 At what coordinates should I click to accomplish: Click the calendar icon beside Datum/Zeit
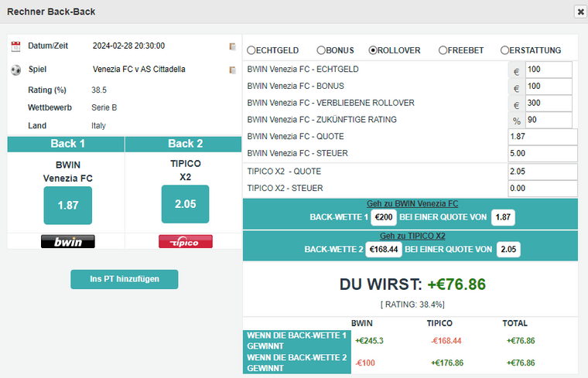coord(15,46)
